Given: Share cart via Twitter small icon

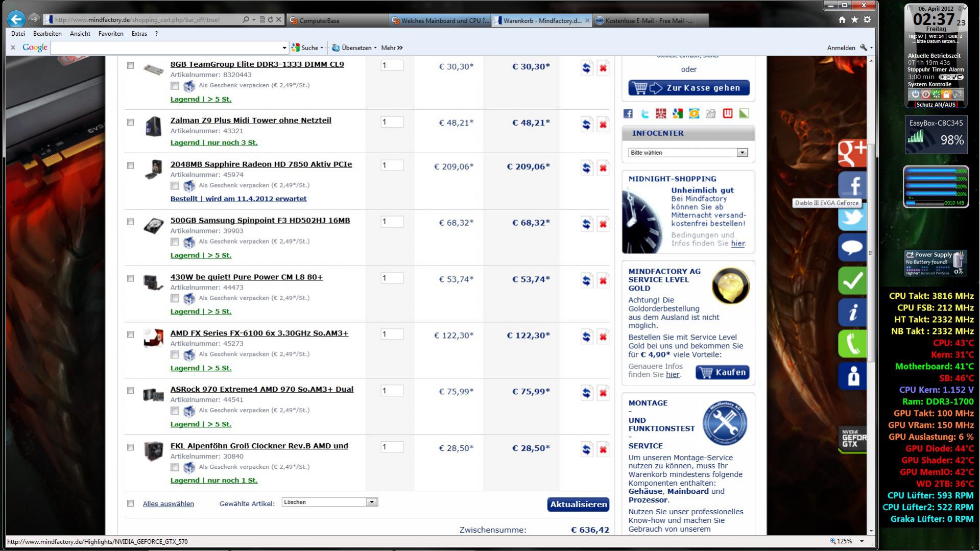Looking at the screenshot, I should (644, 114).
